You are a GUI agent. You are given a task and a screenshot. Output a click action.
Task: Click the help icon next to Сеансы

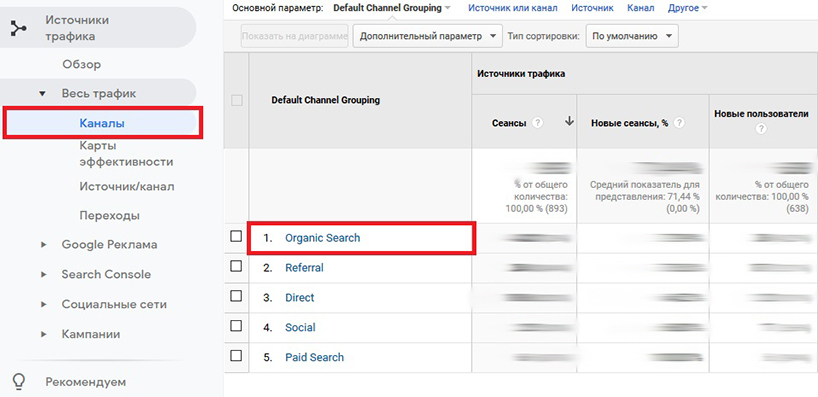pos(538,123)
